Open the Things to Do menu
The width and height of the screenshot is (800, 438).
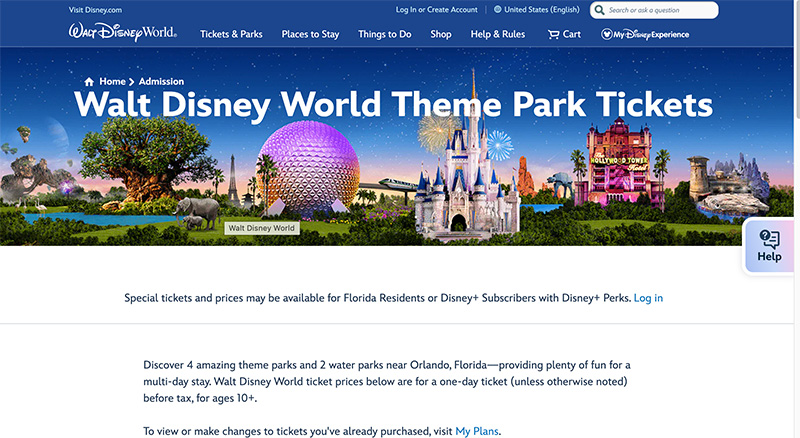tap(385, 34)
